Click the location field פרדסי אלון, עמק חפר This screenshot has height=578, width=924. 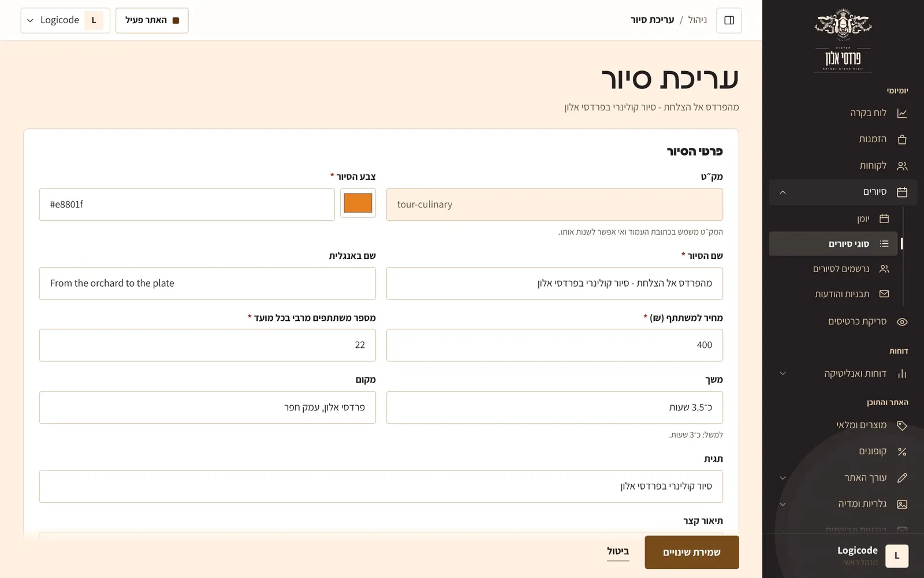pos(207,407)
